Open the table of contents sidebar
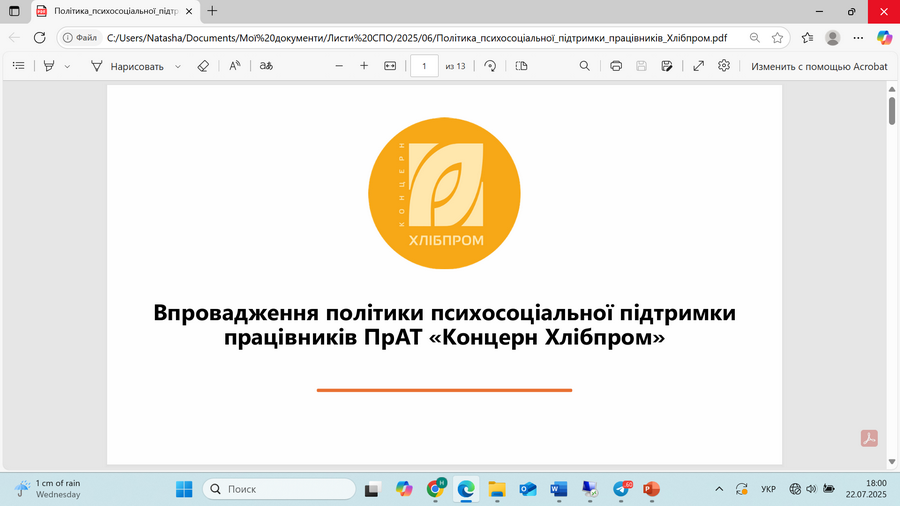The height and width of the screenshot is (506, 900). tap(18, 66)
